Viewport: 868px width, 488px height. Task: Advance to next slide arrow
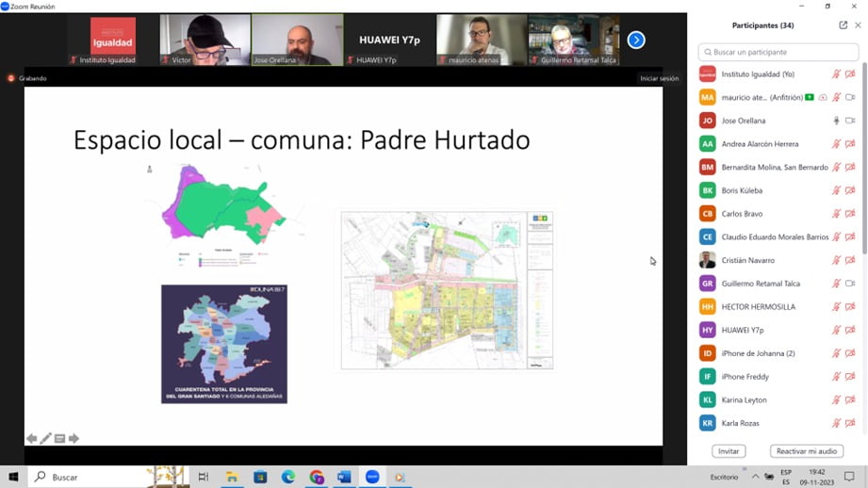(74, 439)
